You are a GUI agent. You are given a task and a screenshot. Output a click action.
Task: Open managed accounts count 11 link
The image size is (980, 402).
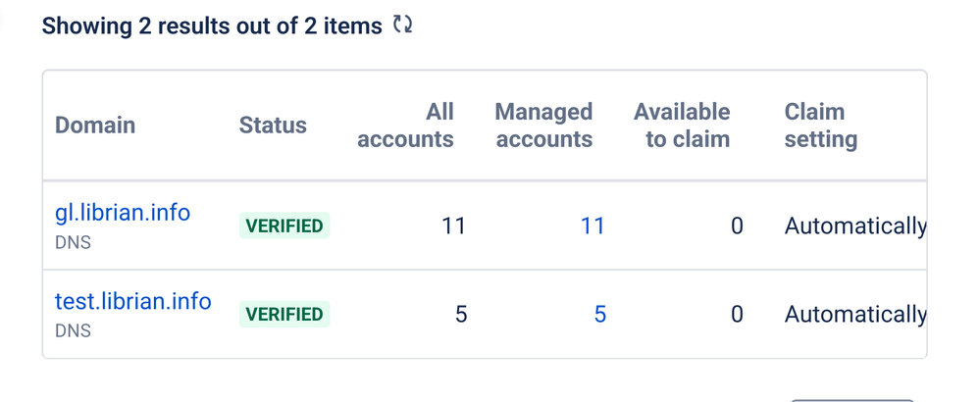pyautogui.click(x=593, y=226)
